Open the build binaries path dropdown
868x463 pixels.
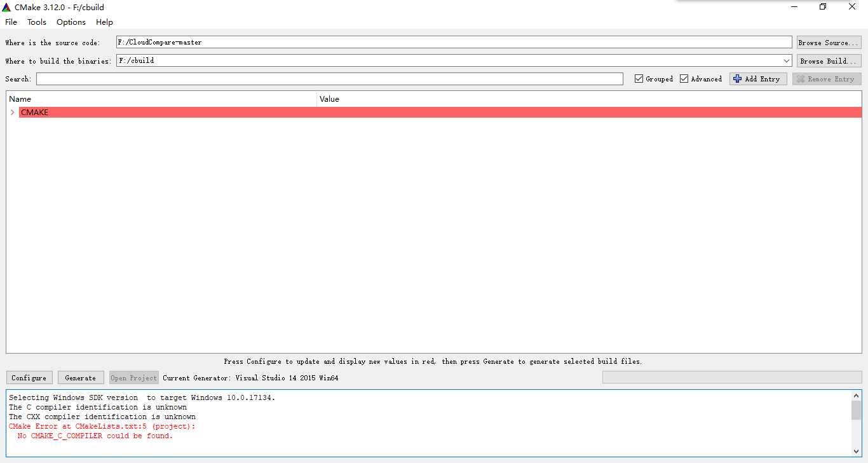787,61
